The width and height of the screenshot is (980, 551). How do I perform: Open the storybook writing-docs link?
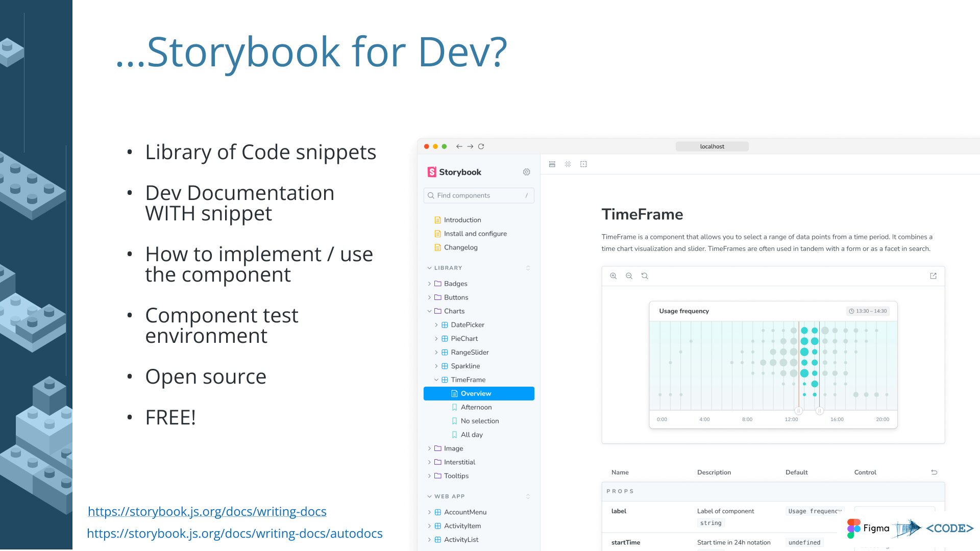coord(207,511)
